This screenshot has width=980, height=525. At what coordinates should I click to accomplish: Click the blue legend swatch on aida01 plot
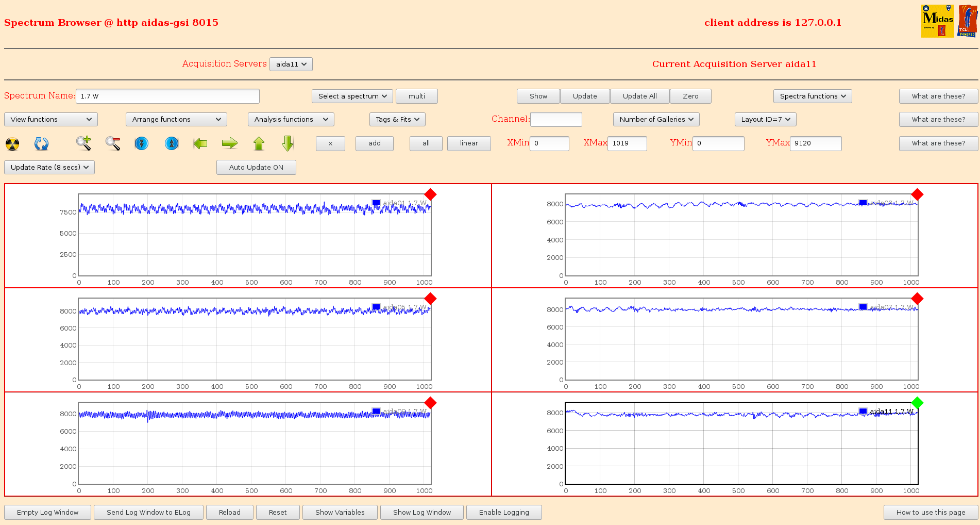pos(376,203)
